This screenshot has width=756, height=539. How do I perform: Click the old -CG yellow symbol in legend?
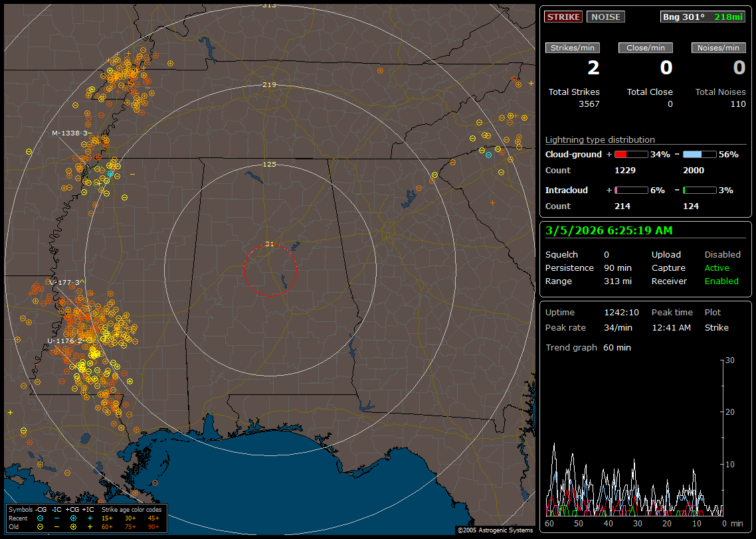point(41,526)
